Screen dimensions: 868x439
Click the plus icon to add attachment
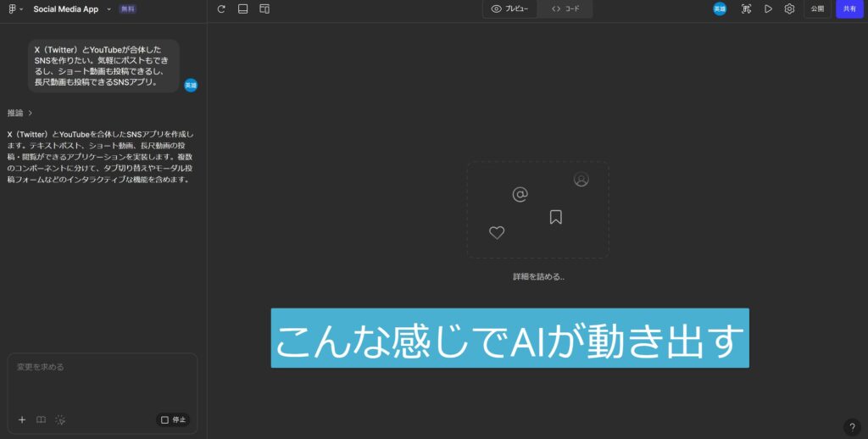(22, 420)
